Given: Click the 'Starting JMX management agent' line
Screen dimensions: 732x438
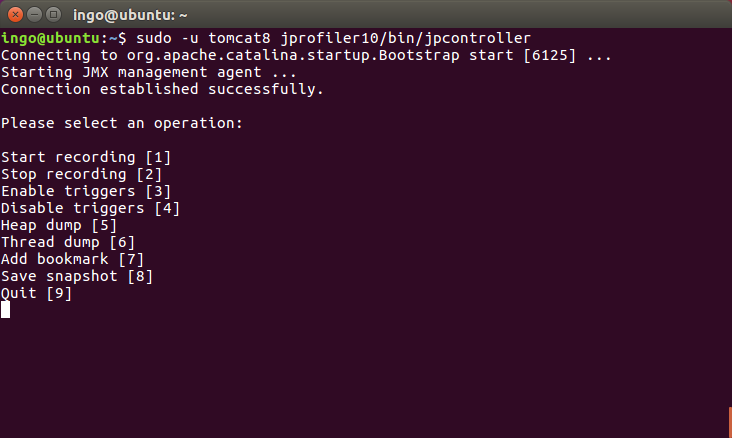Looking at the screenshot, I should 148,72.
